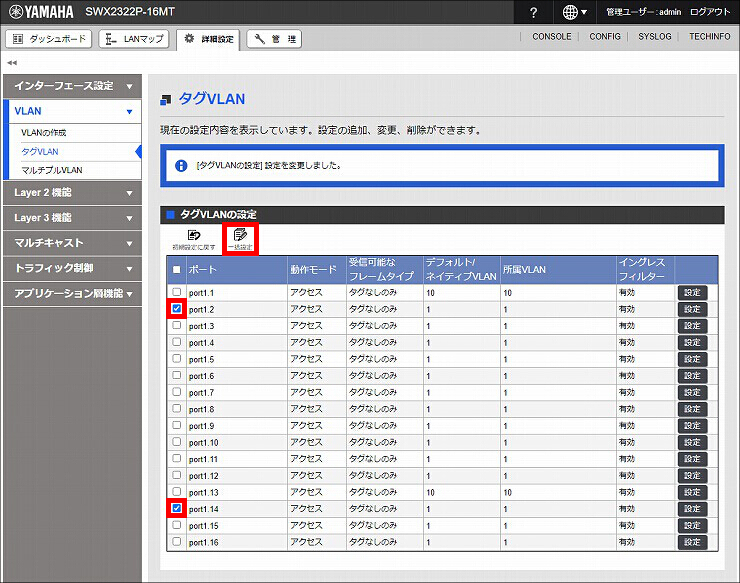Screen dimensions: 740x583
Task: Click 設定 button for port1.11
Action: point(692,459)
